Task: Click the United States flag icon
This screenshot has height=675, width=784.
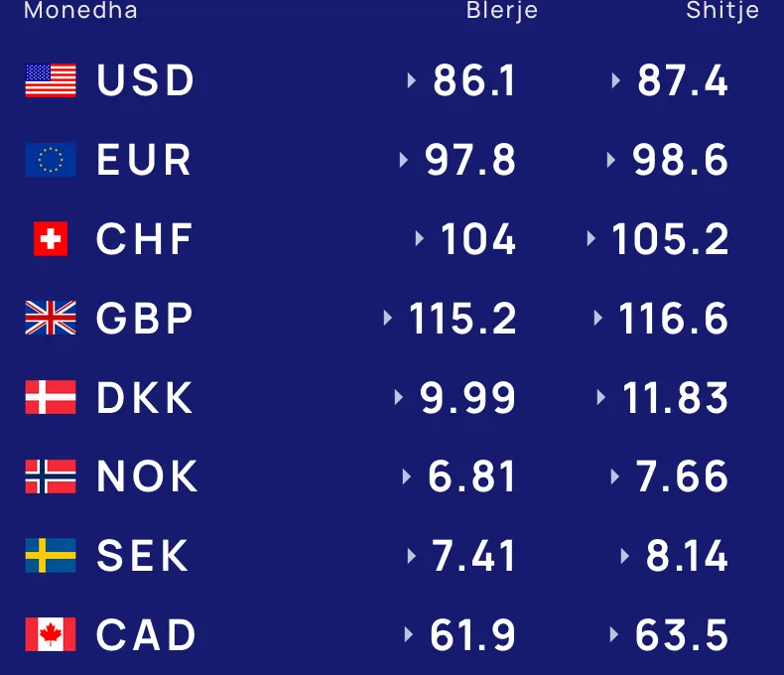Action: click(x=51, y=80)
